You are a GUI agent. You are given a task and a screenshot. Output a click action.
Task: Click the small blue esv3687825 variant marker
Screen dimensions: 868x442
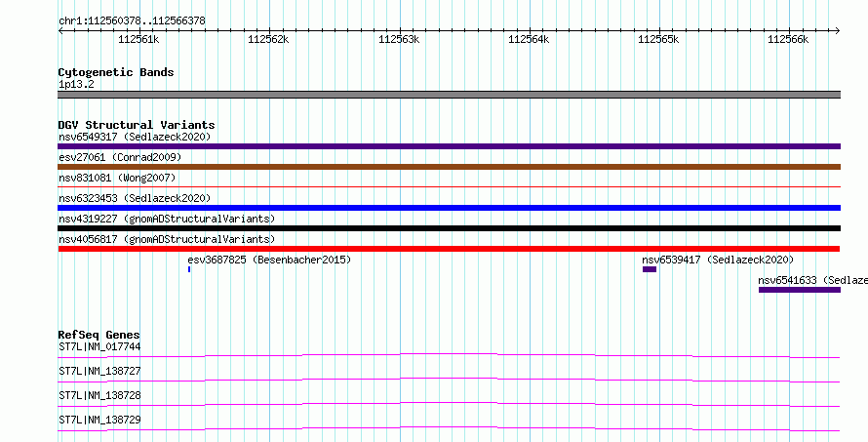189,269
